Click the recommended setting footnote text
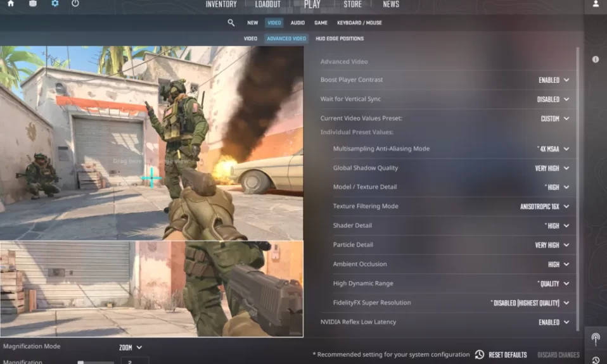The image size is (607, 364). point(391,355)
